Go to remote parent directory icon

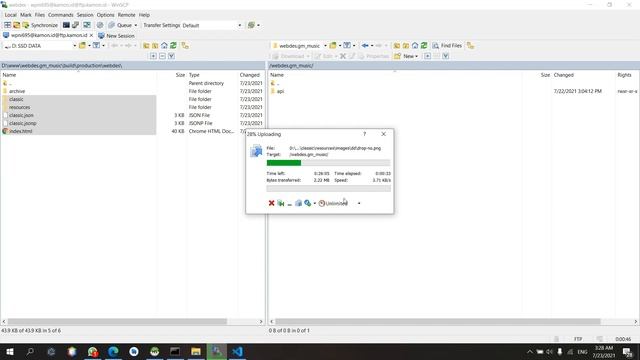(397, 46)
